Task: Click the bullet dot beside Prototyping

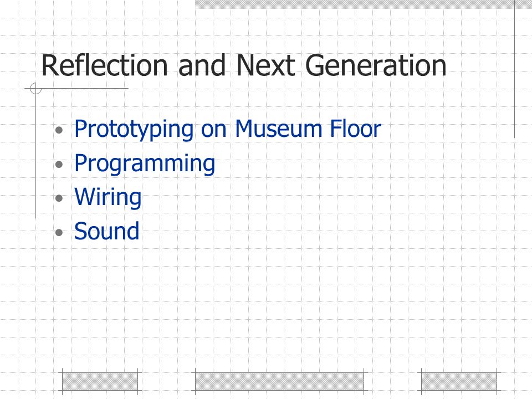Action: (59, 130)
